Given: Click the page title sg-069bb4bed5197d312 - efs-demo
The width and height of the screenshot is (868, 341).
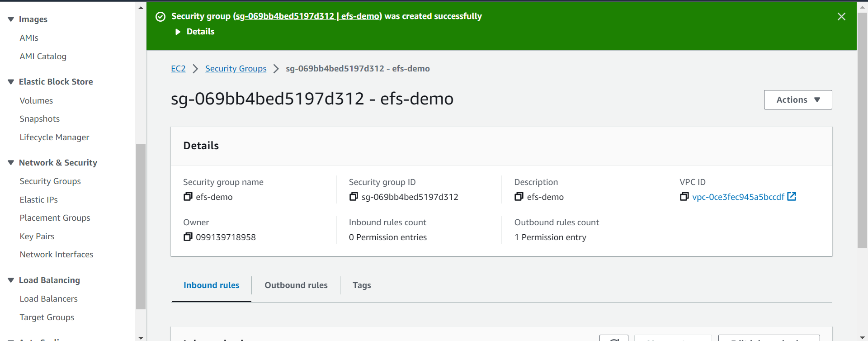Looking at the screenshot, I should click(312, 99).
